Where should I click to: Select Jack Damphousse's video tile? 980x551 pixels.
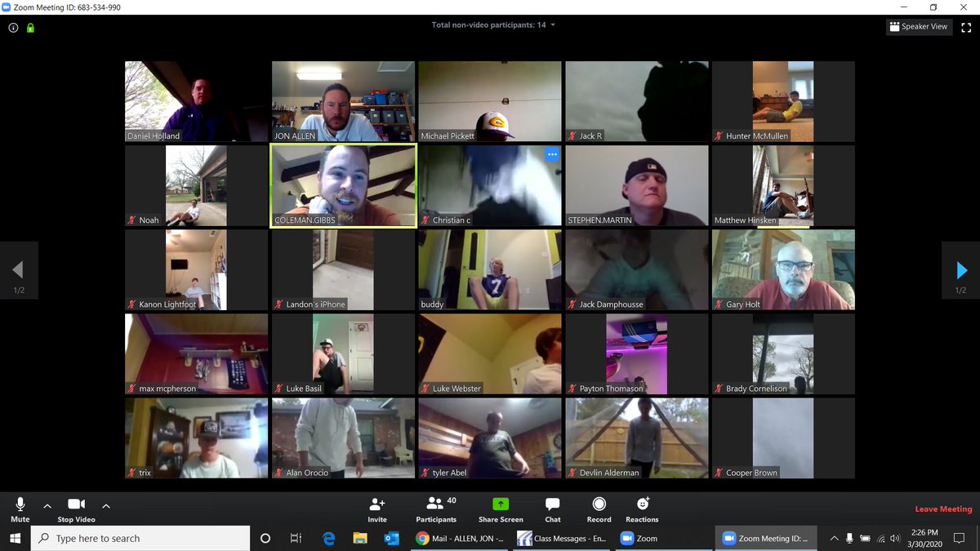(x=637, y=269)
